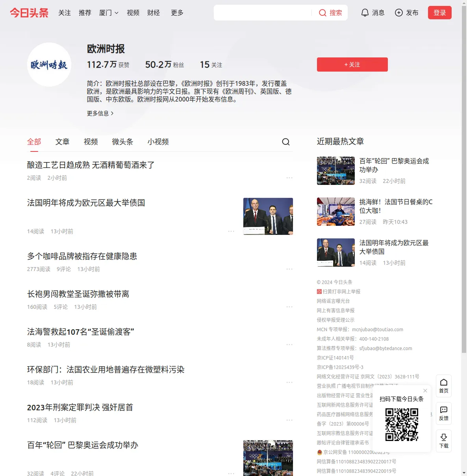Click hot article thumbnail 挑海鲜

[x=336, y=212]
